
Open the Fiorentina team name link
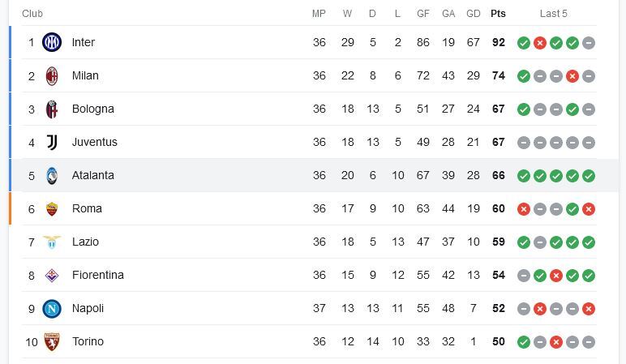point(98,275)
